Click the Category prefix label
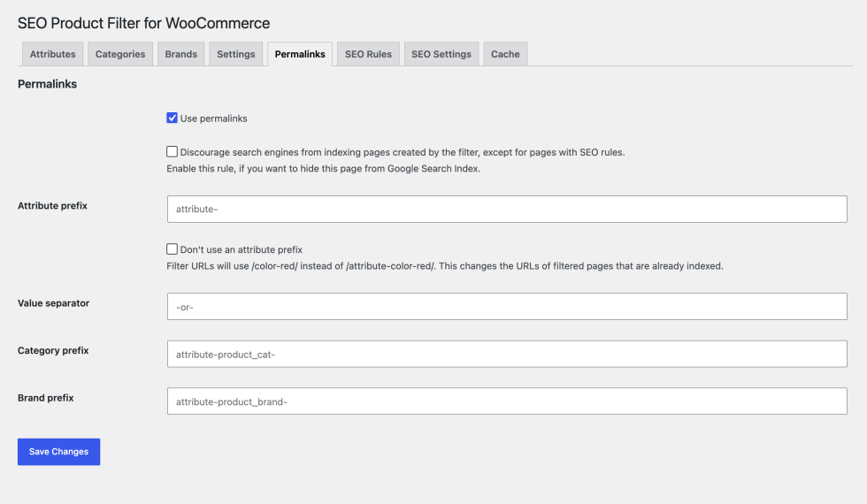 tap(53, 350)
